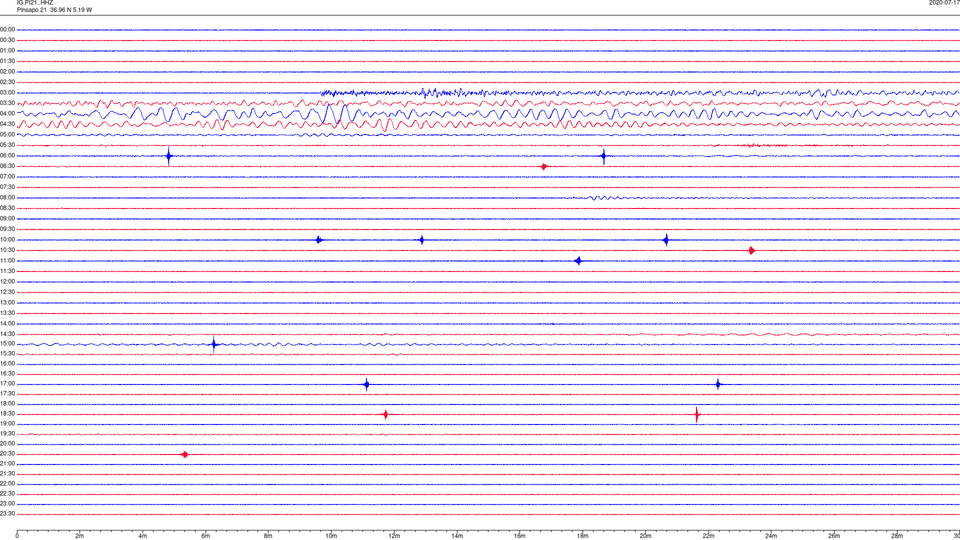Click the 06:00 row blue spike near 5m
This screenshot has height=540, width=960.
pyautogui.click(x=169, y=156)
